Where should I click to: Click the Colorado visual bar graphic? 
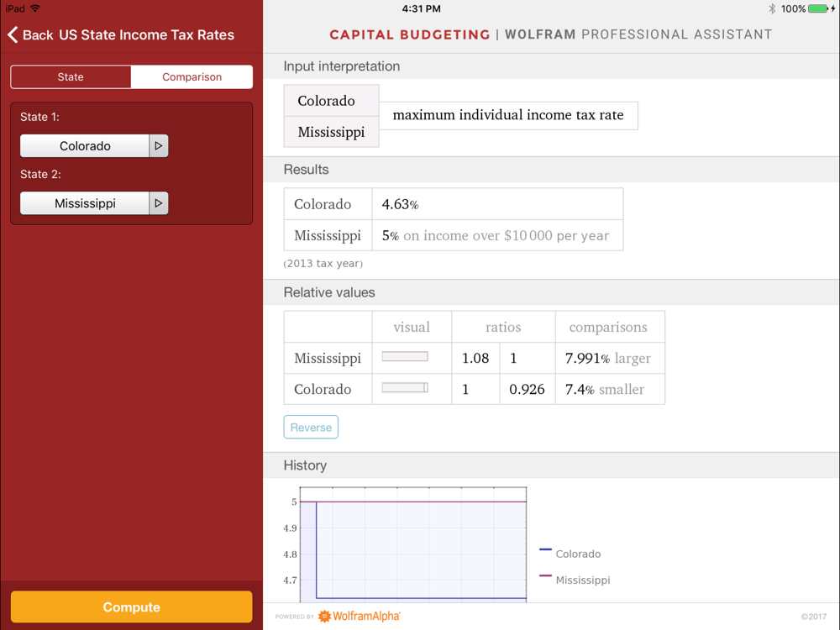(x=405, y=388)
